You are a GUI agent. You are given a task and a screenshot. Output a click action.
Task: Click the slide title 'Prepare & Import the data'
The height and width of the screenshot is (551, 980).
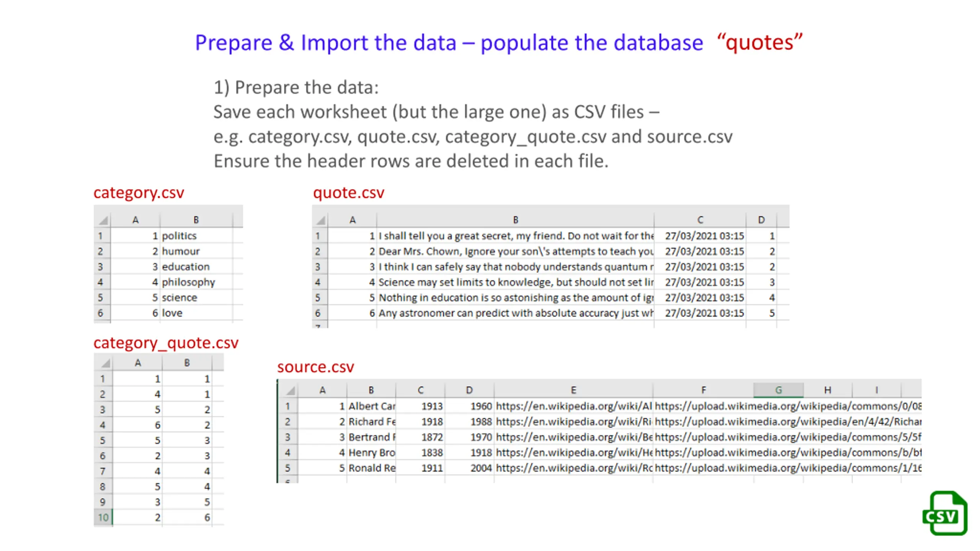pos(325,43)
